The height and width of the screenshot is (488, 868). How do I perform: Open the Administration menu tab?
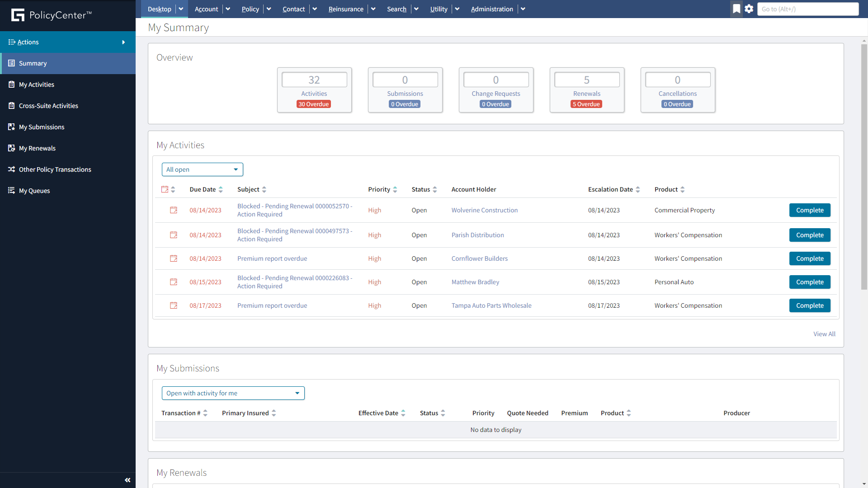click(x=491, y=9)
